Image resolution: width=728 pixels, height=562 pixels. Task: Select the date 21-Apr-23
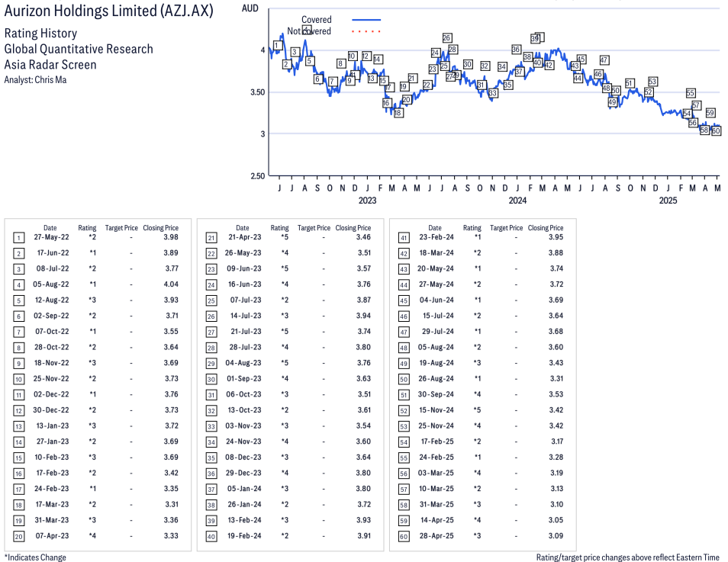coord(245,237)
